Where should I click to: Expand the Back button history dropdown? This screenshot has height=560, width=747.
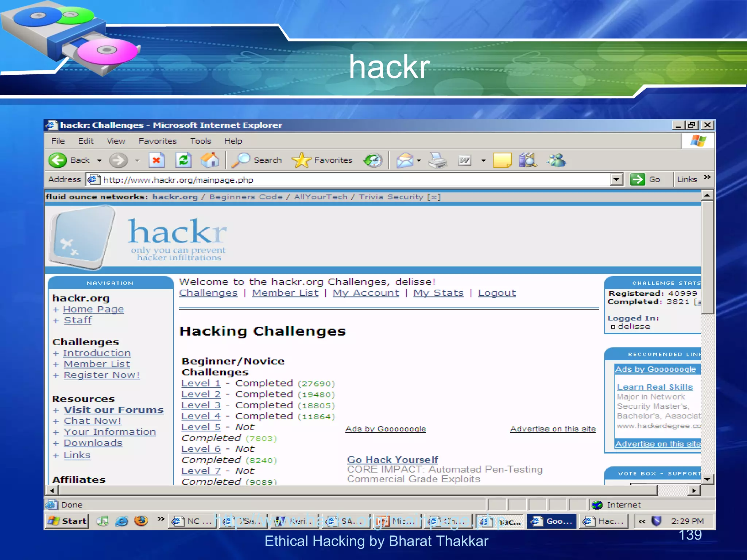99,160
